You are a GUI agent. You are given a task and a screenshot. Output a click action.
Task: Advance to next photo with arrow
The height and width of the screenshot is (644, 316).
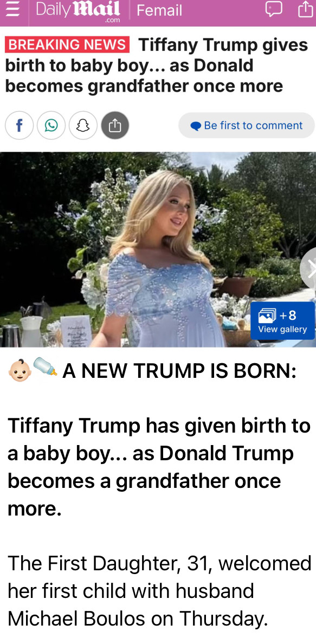(x=309, y=269)
